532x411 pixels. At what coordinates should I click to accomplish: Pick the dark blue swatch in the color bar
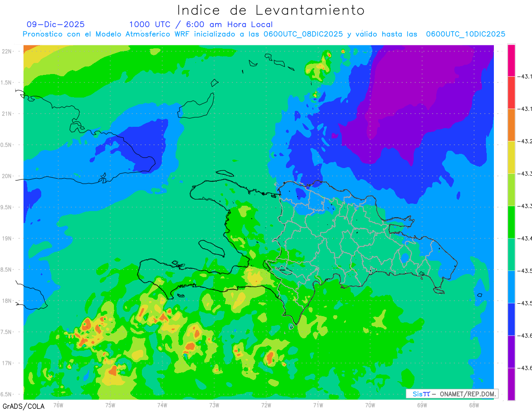[511, 319]
